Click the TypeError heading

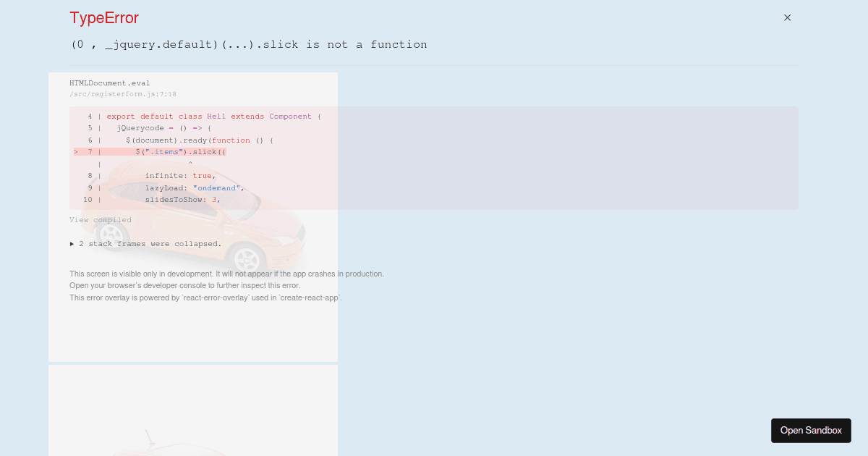click(103, 17)
